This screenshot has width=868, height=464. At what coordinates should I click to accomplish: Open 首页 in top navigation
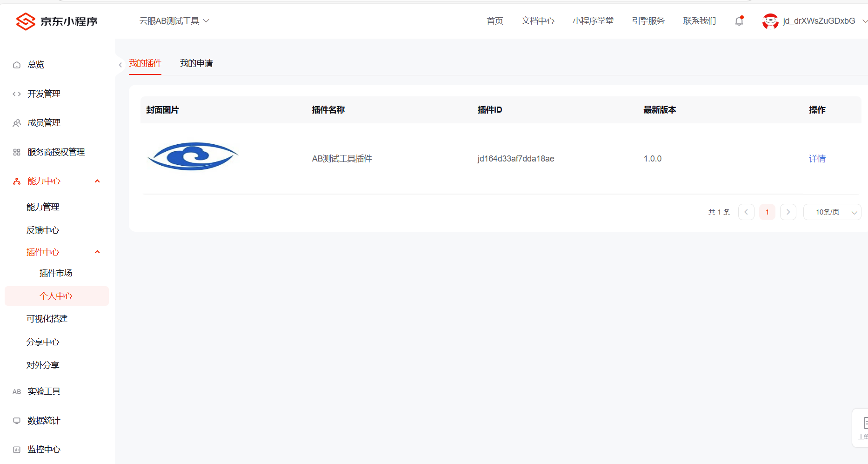click(x=495, y=21)
